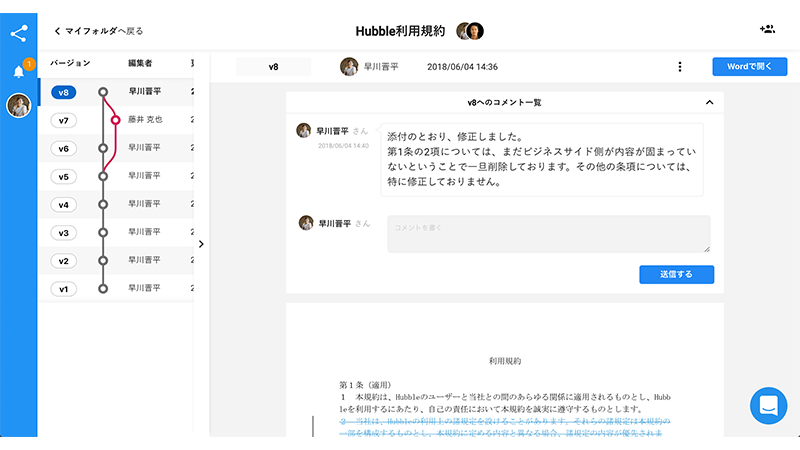Click the struck-through deleted clause 2 text
This screenshot has height=450, width=800.
click(505, 427)
